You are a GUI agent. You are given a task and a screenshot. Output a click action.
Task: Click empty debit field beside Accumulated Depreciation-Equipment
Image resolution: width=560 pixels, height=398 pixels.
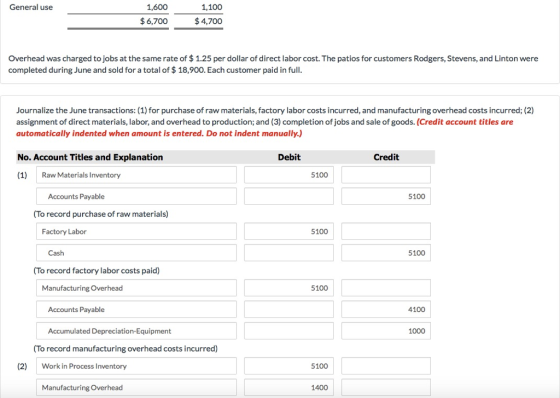[x=289, y=331]
